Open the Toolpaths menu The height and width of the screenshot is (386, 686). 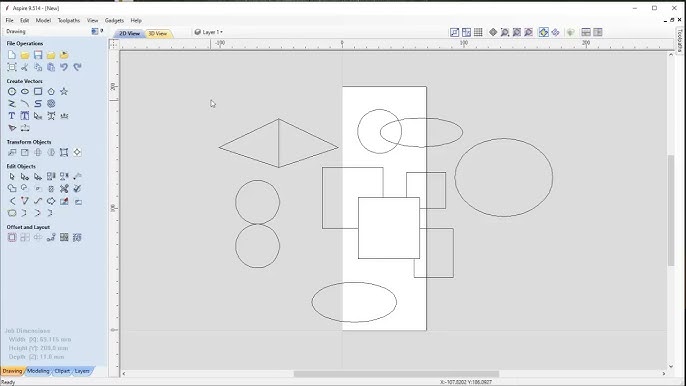69,20
